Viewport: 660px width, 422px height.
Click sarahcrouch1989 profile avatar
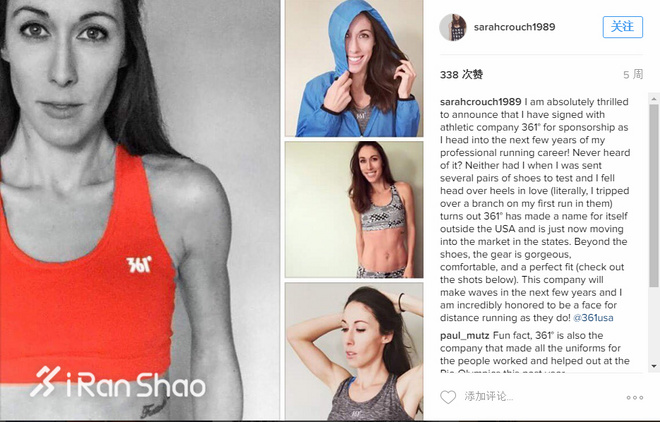(x=453, y=27)
